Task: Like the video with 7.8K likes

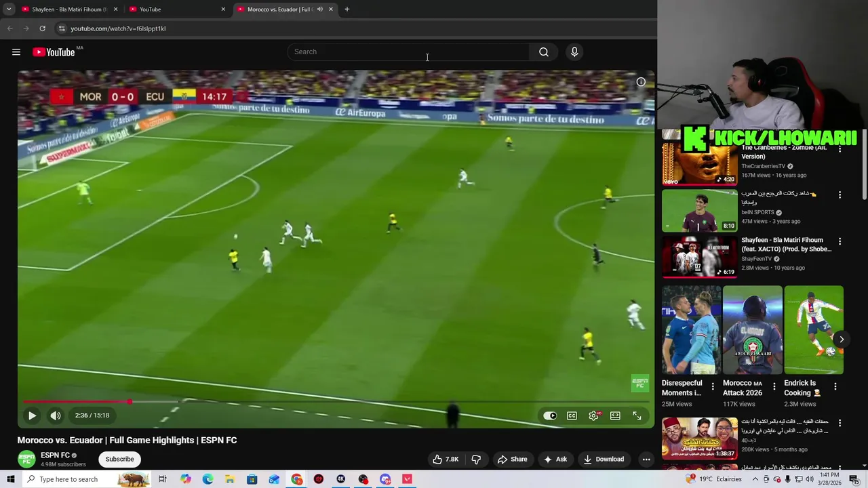Action: coord(446,459)
